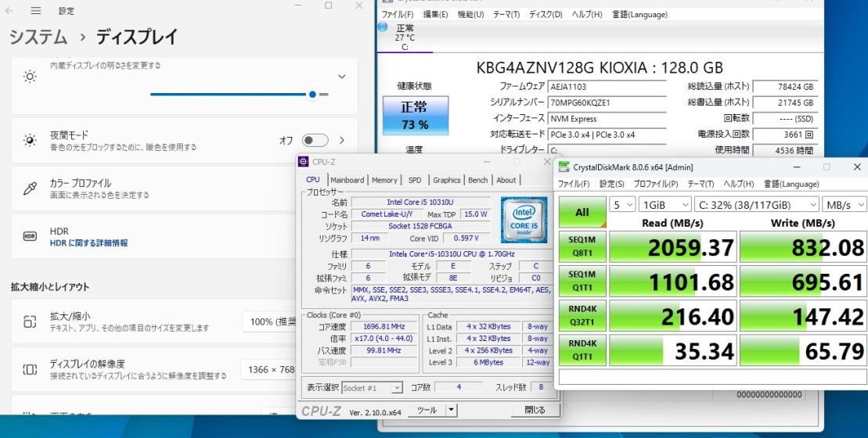Screen dimensions: 868x438
Task: Run the SEQ1M Q1T1 test button
Action: pyautogui.click(x=582, y=281)
